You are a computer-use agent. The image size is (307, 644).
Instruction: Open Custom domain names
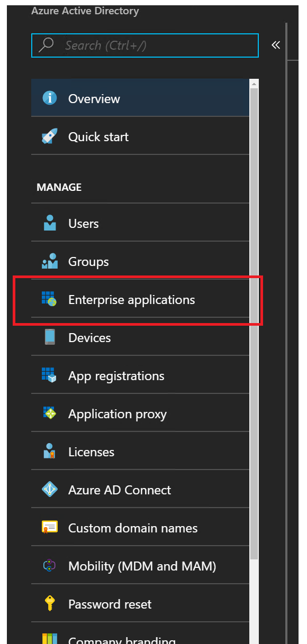click(140, 527)
